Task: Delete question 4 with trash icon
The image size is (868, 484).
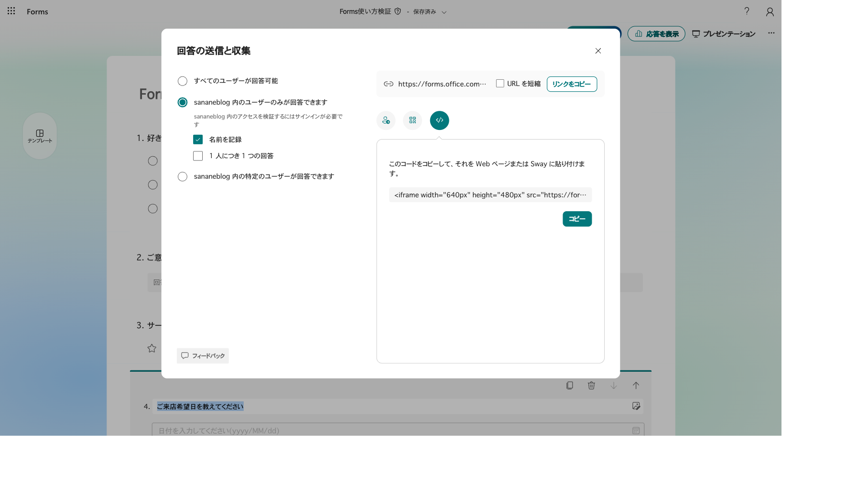Action: 591,385
